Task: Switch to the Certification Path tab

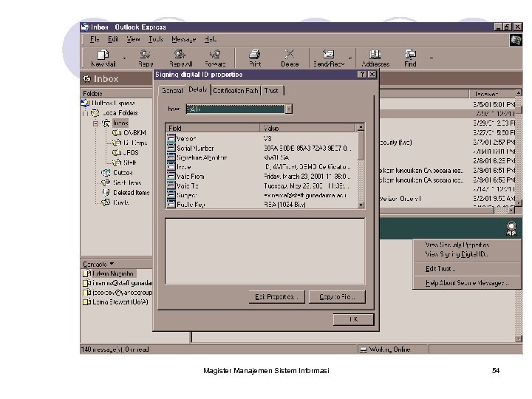Action: (x=236, y=91)
